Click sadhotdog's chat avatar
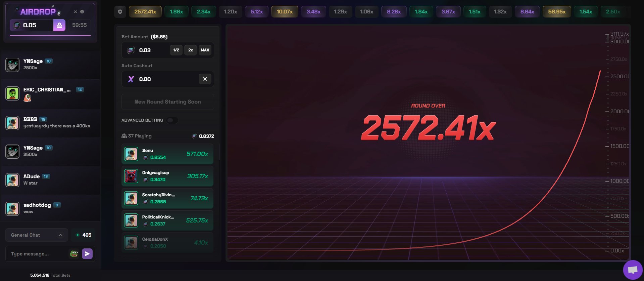 click(12, 209)
